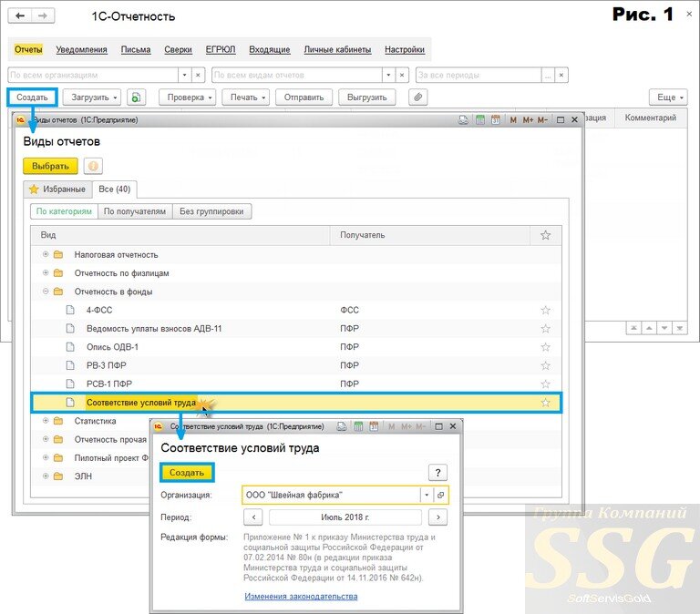Go to the next period after Июль 2018
This screenshot has height=614, width=700.
[x=437, y=517]
